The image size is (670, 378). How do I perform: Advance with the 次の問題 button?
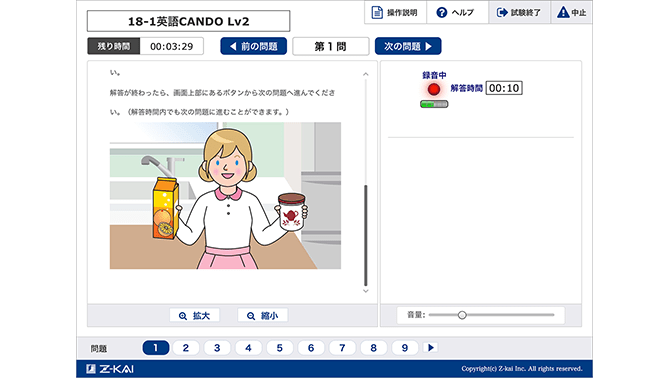point(408,46)
